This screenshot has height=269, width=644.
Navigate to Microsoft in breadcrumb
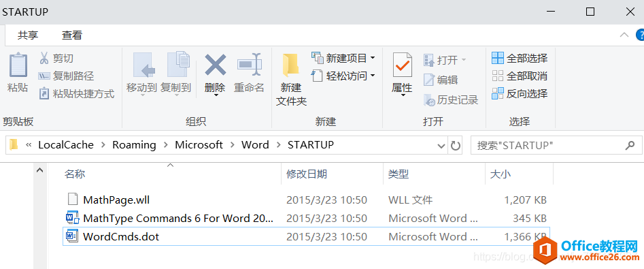[x=199, y=145]
